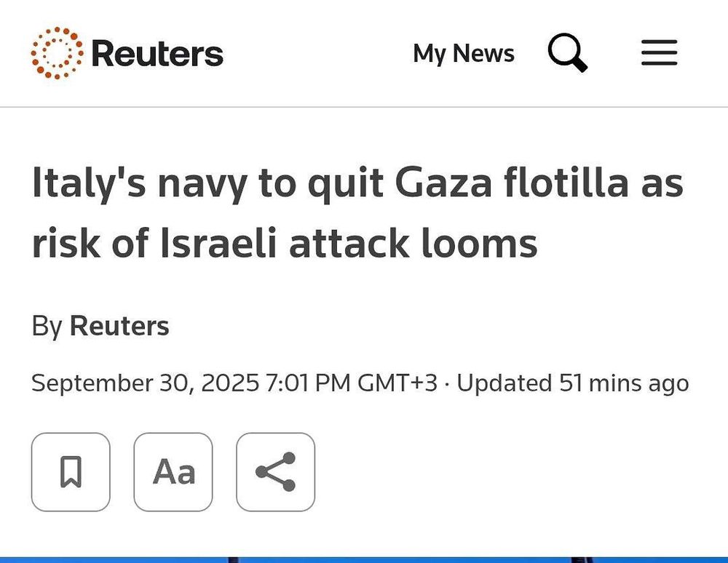Click the 'Updated 51 mins ago' text

[572, 383]
